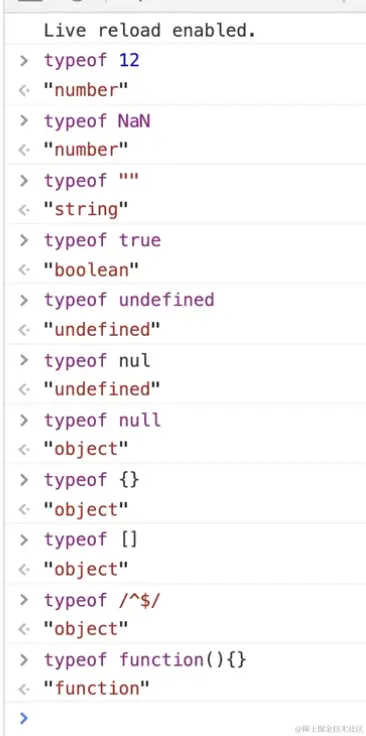Click the input chevron beside "typeof true"

pos(24,240)
